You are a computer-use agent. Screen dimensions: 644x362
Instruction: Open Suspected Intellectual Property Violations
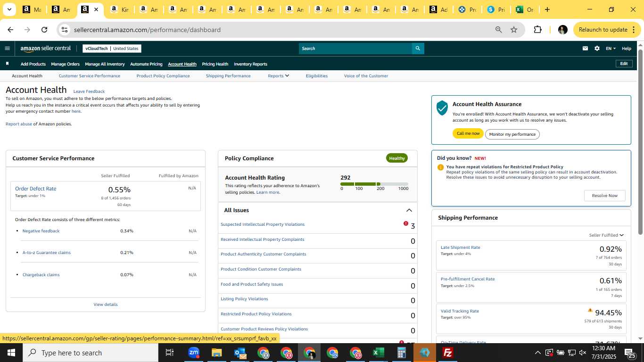coord(263,224)
